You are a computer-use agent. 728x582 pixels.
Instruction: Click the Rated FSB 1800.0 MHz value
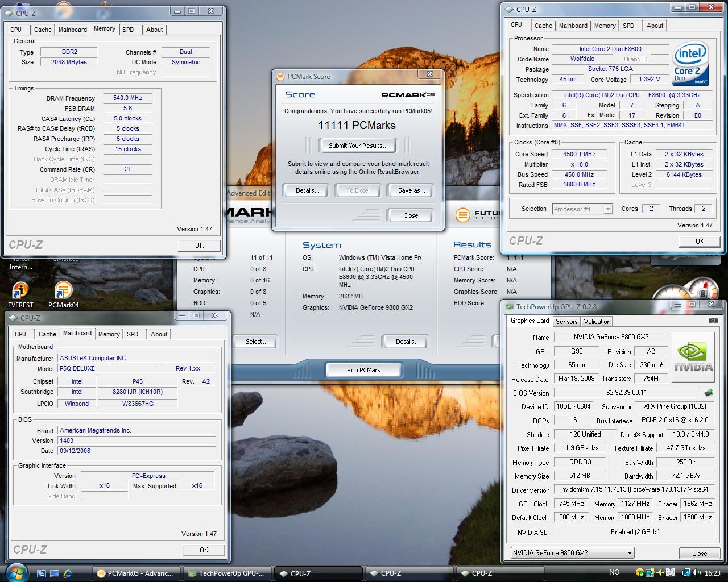tap(579, 184)
